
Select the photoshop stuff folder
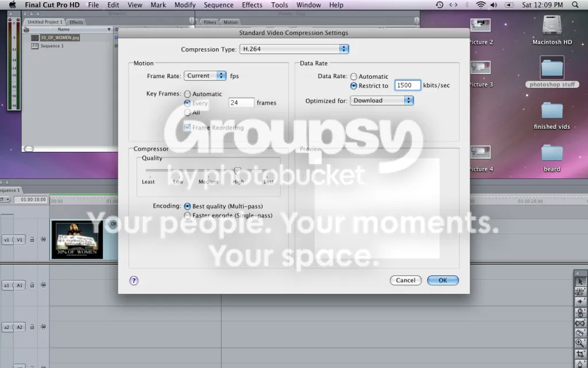click(552, 68)
